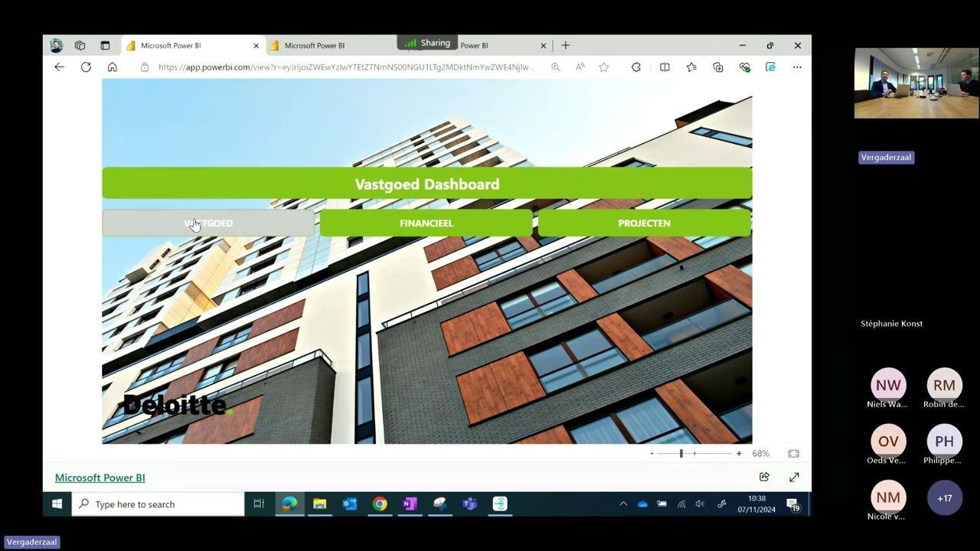Viewport: 980px width, 551px height.
Task: Open the Windows Start menu
Action: pyautogui.click(x=57, y=504)
